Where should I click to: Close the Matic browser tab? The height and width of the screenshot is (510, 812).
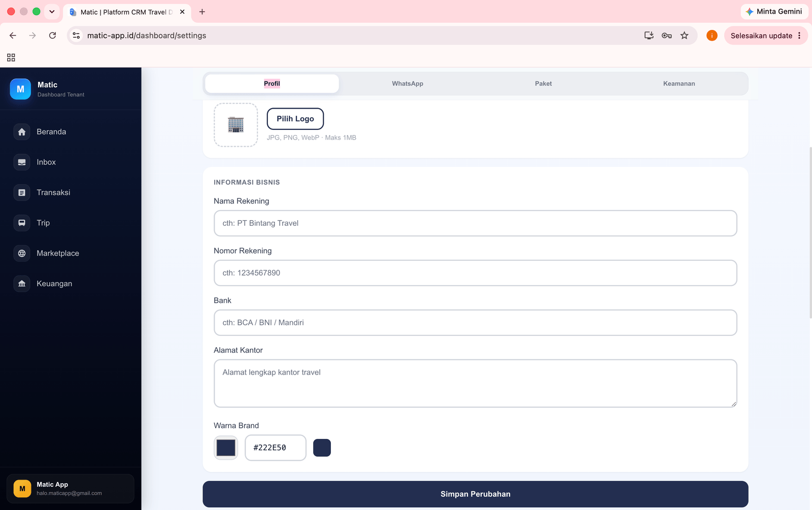pyautogui.click(x=182, y=12)
